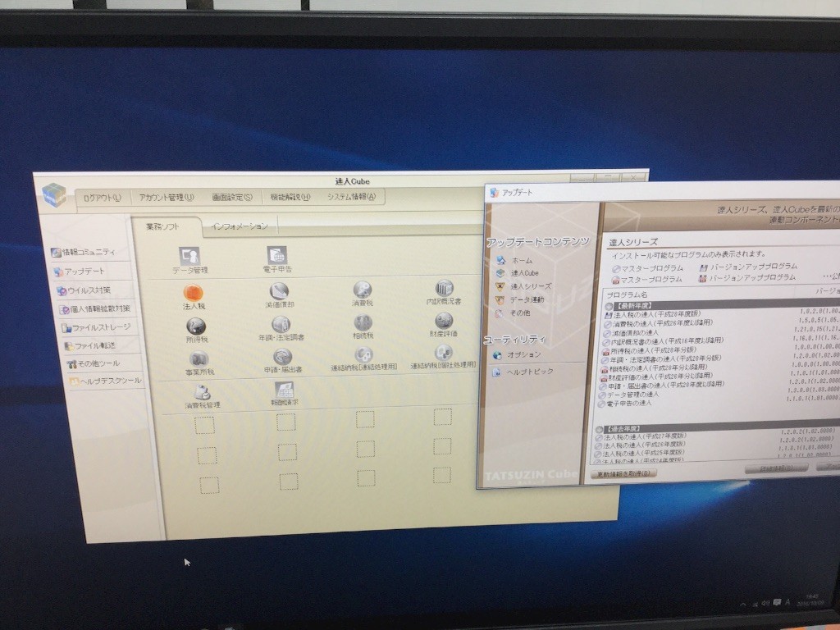Switch to the 業務ソフト tab
This screenshot has width=840, height=630.
point(163,226)
